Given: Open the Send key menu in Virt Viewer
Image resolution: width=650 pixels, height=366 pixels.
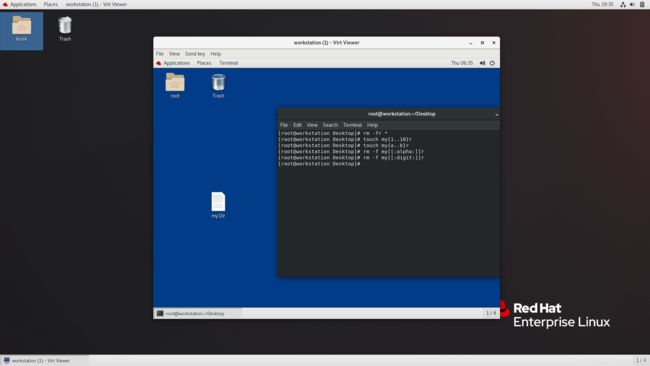Looking at the screenshot, I should pyautogui.click(x=195, y=54).
